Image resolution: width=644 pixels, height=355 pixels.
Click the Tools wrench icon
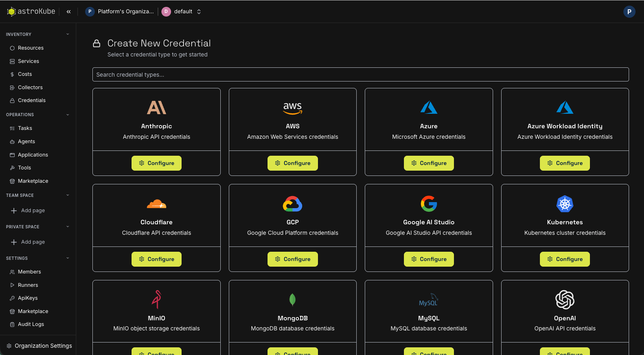click(12, 168)
